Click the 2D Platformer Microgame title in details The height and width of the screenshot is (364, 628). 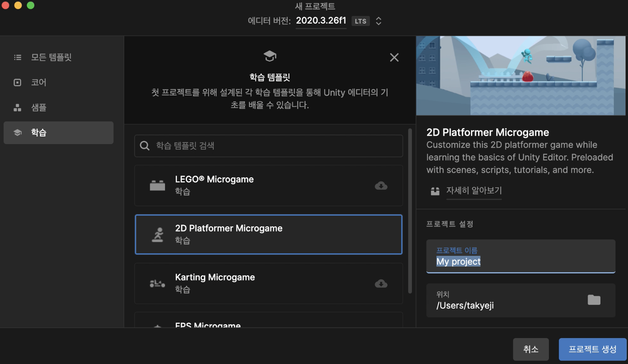(x=488, y=132)
